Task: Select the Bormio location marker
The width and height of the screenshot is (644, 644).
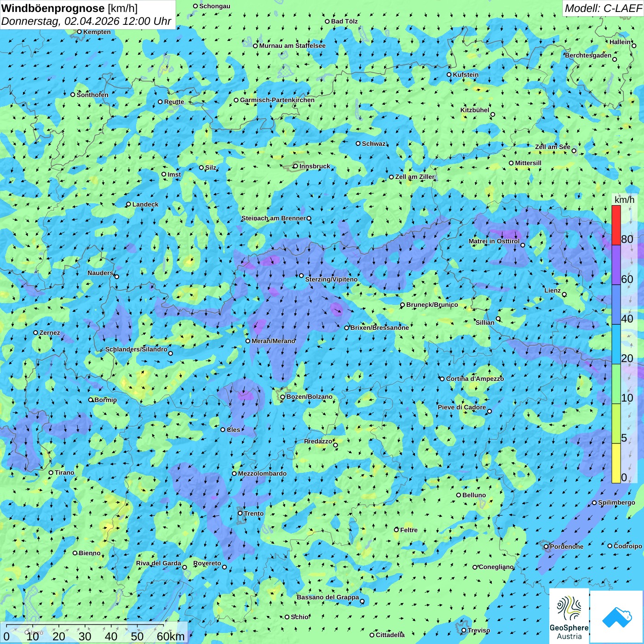Action: 91,400
